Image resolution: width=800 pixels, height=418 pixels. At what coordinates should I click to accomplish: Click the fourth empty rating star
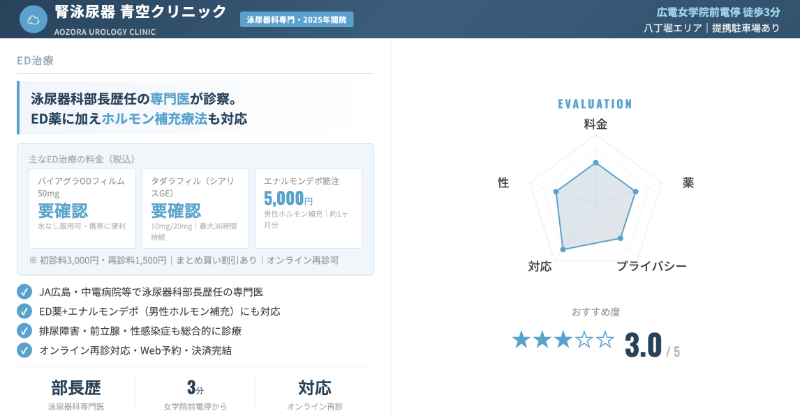click(x=584, y=340)
